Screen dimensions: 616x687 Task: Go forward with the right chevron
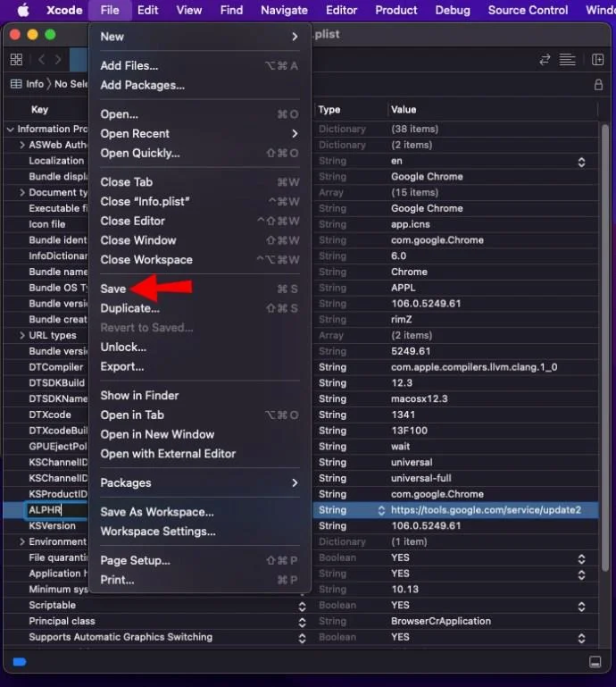pyautogui.click(x=57, y=59)
